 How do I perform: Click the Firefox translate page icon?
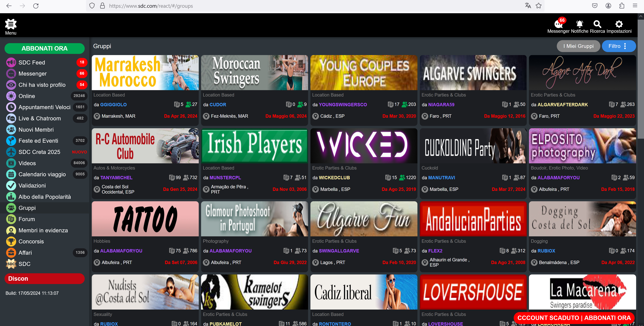tap(528, 6)
